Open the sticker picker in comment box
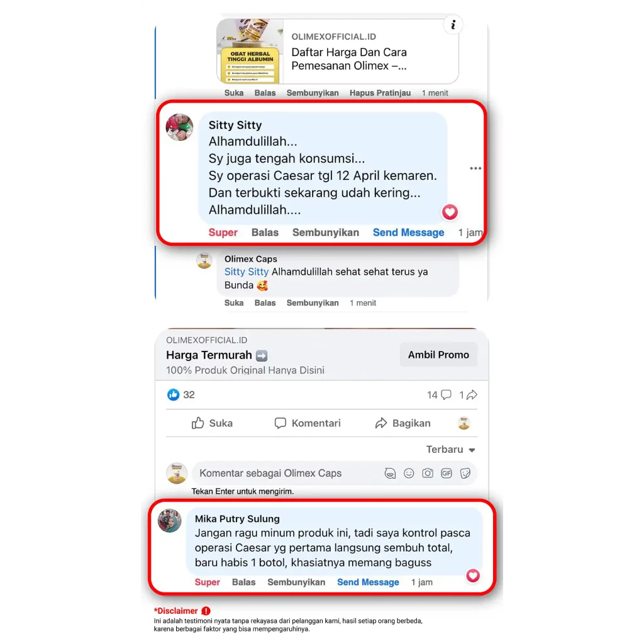 pyautogui.click(x=465, y=473)
